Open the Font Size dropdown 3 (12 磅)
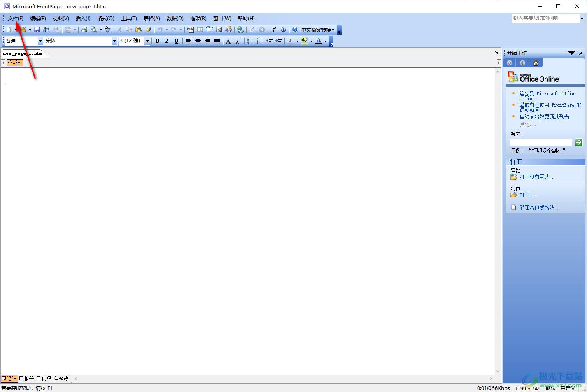Screen dimensions: 587x392 pos(147,41)
